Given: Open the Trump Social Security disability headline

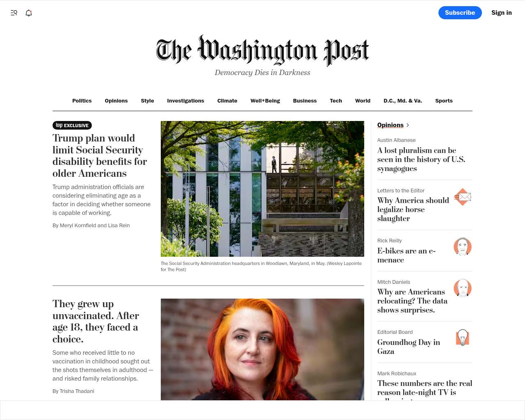Looking at the screenshot, I should coord(100,156).
